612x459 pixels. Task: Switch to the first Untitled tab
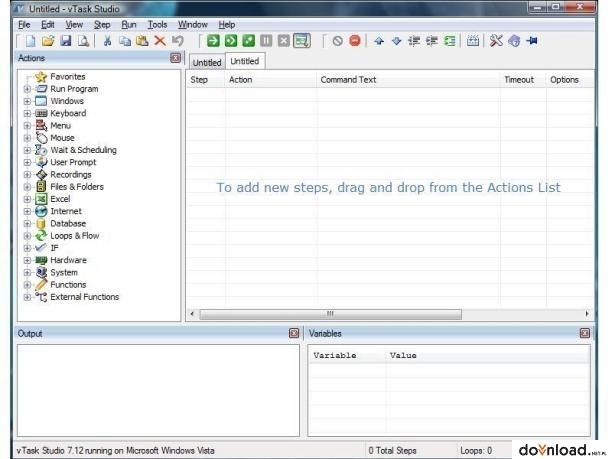tap(207, 62)
